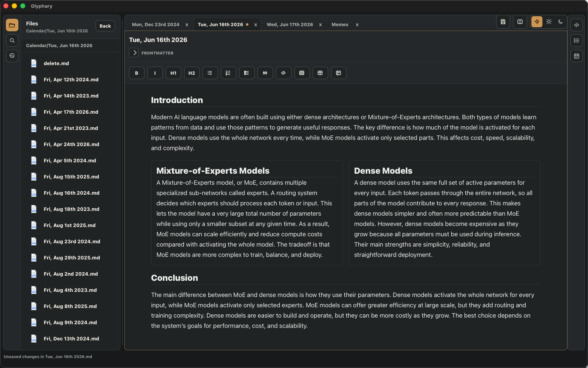Viewport: 588px width, 368px height.
Task: Open Fri, Aug 29th 2025.md
Action: tap(71, 258)
